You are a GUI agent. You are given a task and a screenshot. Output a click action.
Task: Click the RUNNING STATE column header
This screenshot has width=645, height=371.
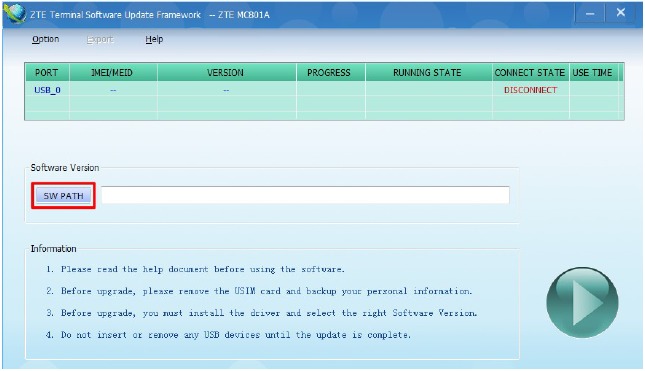tap(428, 72)
